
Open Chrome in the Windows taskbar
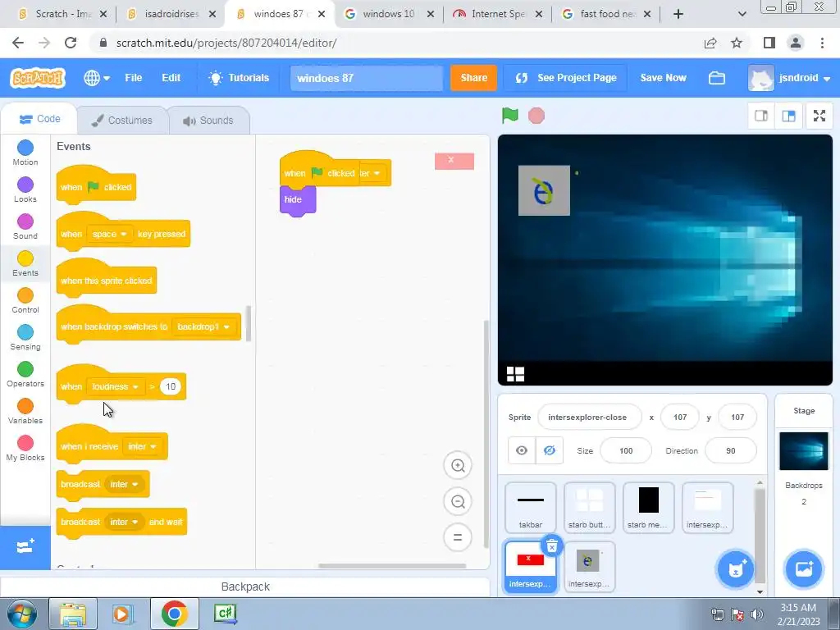[174, 614]
